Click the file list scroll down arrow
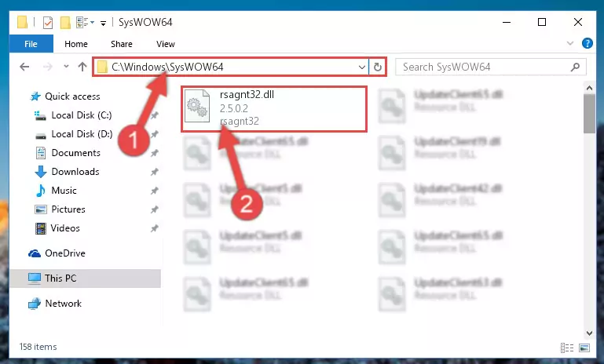Viewport: 604px width, 364px height. 589,333
